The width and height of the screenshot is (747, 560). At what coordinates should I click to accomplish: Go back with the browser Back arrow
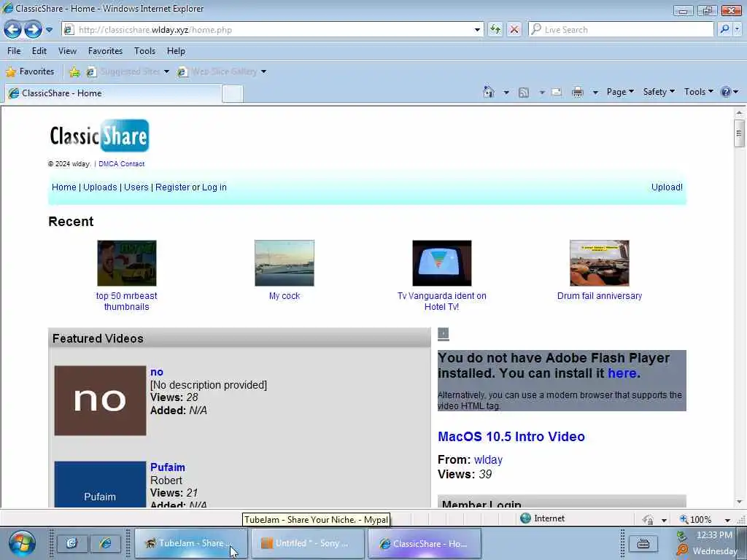point(13,29)
